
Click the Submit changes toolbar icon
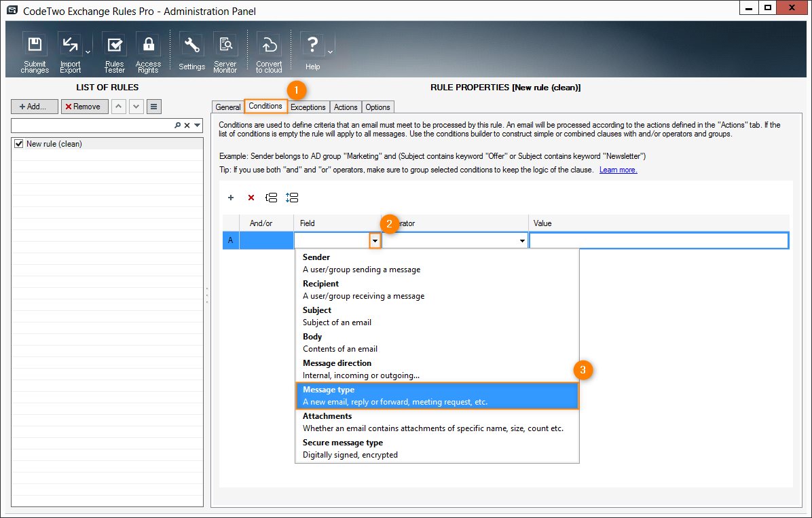(x=35, y=53)
